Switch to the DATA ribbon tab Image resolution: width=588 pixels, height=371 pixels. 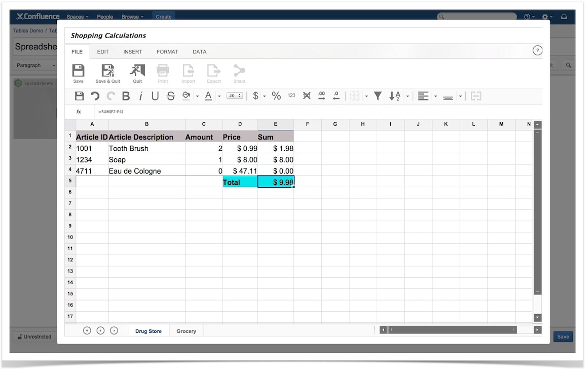point(200,52)
